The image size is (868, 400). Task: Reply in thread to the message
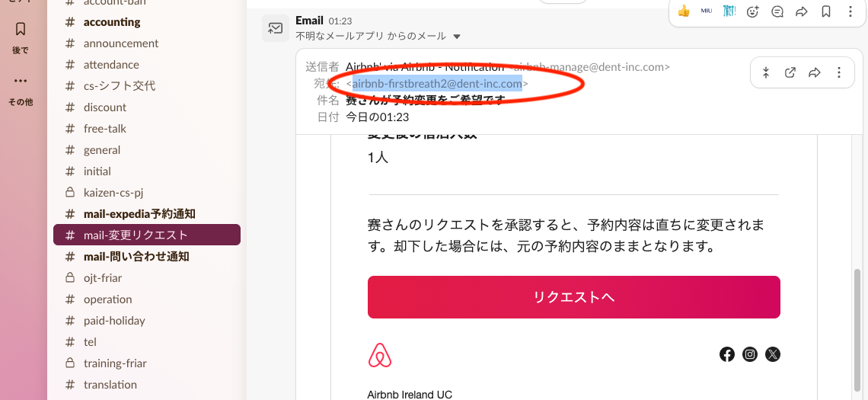tap(777, 11)
